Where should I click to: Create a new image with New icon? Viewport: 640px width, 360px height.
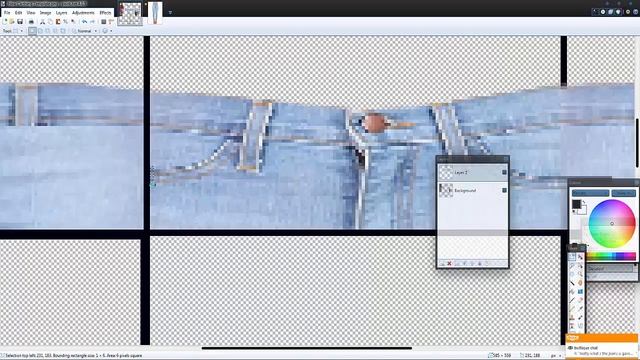(x=5, y=22)
